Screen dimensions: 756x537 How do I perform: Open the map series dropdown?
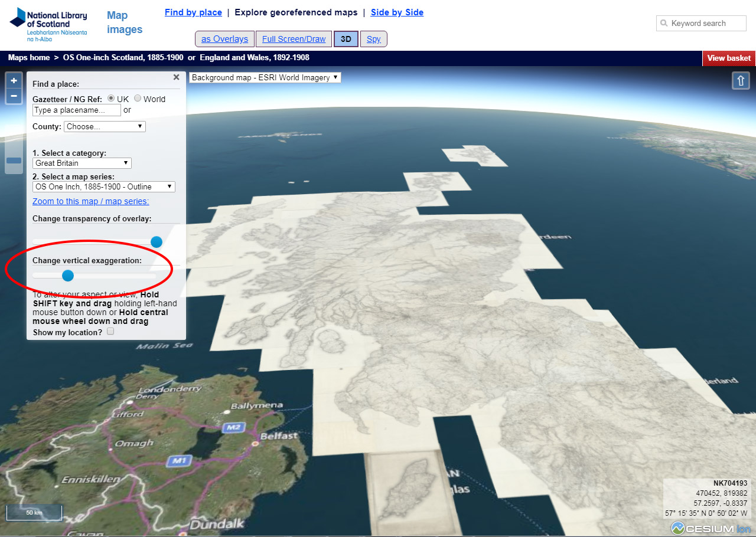(x=103, y=186)
